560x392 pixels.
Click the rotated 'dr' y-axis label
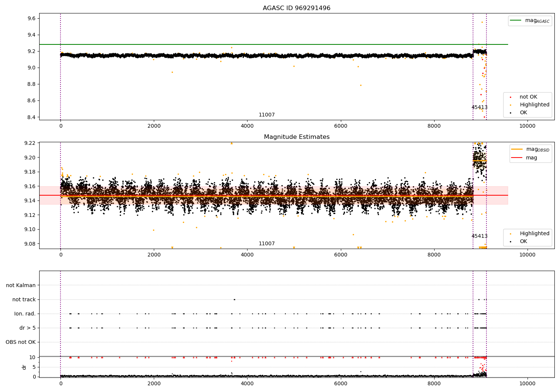24,367
